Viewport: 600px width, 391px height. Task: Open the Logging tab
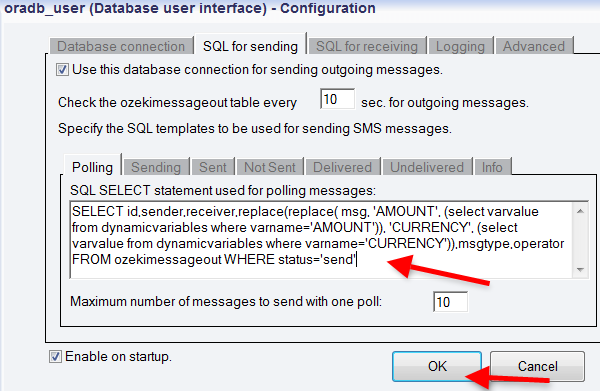pos(460,46)
